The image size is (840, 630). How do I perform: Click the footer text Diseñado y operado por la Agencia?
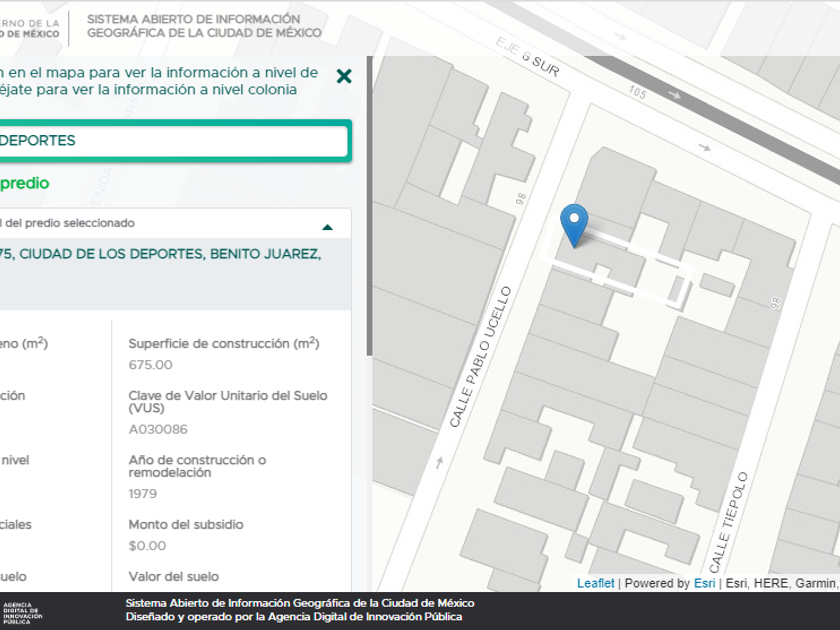(294, 617)
